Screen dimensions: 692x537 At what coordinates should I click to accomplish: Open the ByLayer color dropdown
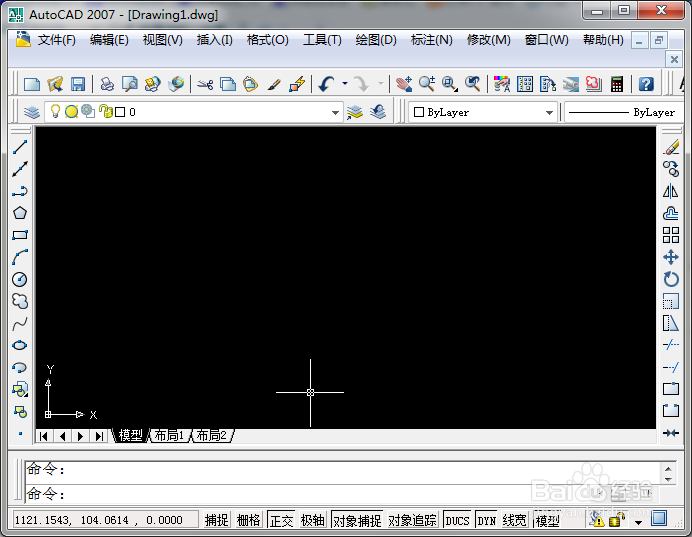(549, 113)
